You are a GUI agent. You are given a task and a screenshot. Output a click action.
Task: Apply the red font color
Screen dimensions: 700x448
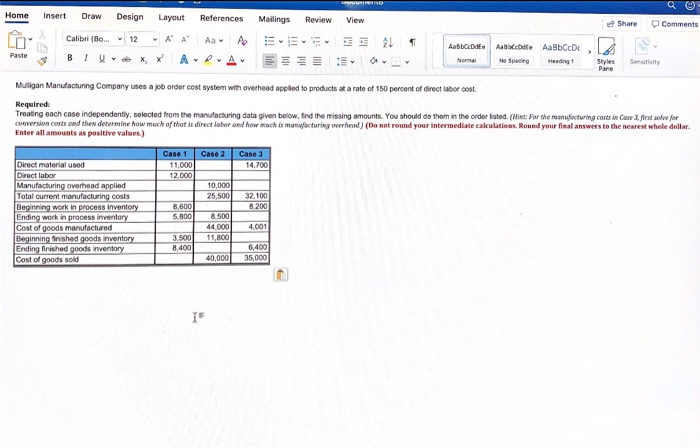[x=231, y=60]
